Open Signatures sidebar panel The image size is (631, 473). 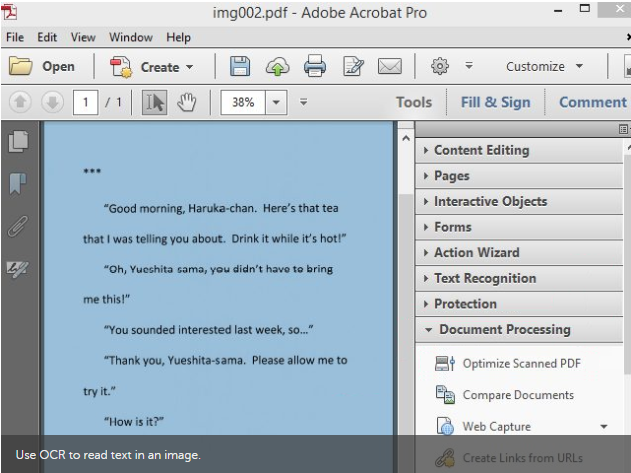tap(18, 269)
